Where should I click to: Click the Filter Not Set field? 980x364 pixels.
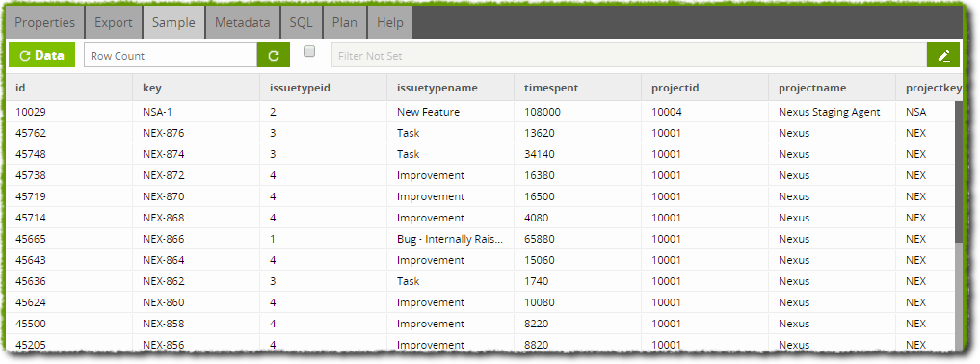point(628,56)
